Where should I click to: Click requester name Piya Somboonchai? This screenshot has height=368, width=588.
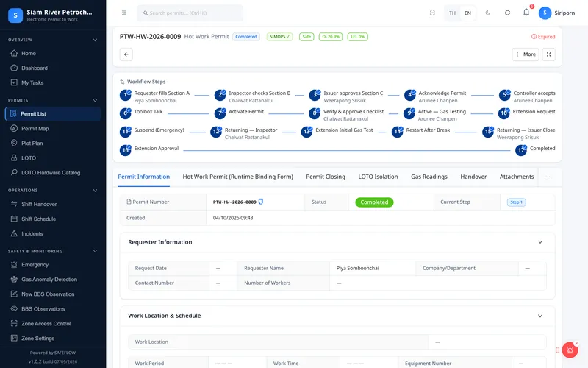tap(357, 268)
